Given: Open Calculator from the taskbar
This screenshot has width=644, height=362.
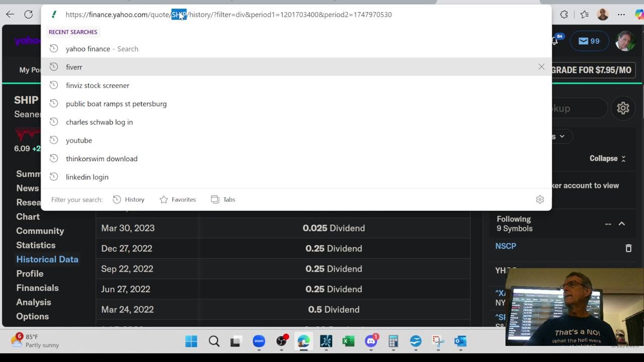Looking at the screenshot, I should click(x=393, y=342).
